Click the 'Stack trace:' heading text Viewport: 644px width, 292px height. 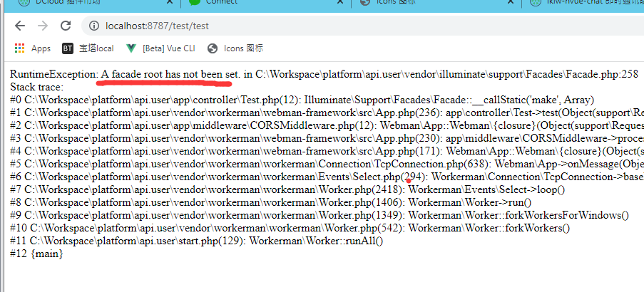coord(37,87)
